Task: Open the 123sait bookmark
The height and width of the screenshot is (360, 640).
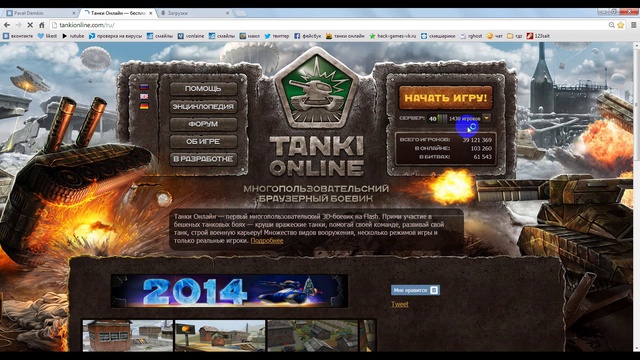Action: click(x=538, y=36)
